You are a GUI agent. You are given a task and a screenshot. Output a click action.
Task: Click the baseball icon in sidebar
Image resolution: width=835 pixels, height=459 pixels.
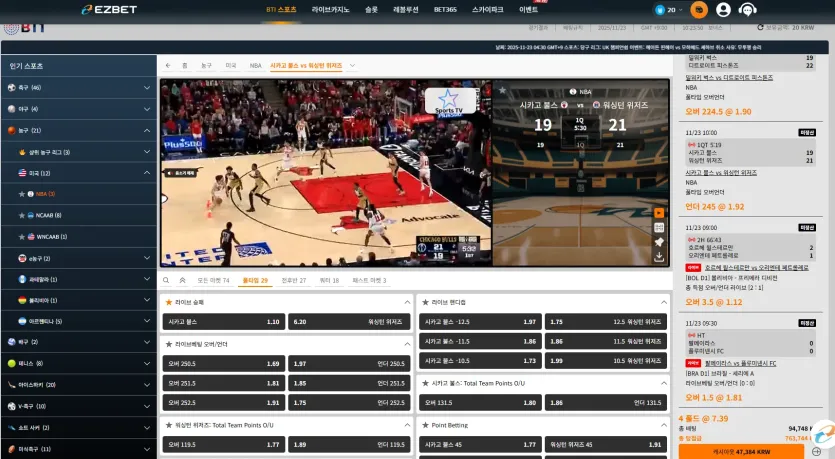point(12,109)
